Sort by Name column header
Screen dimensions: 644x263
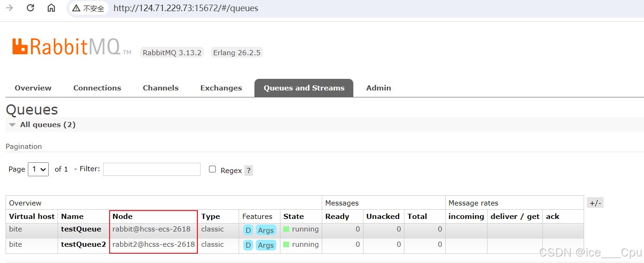(72, 217)
